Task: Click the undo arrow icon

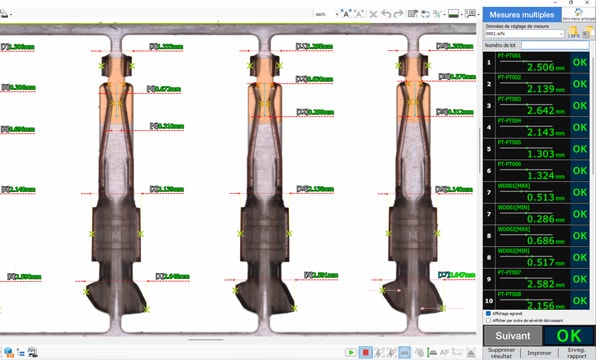Action: (386, 14)
